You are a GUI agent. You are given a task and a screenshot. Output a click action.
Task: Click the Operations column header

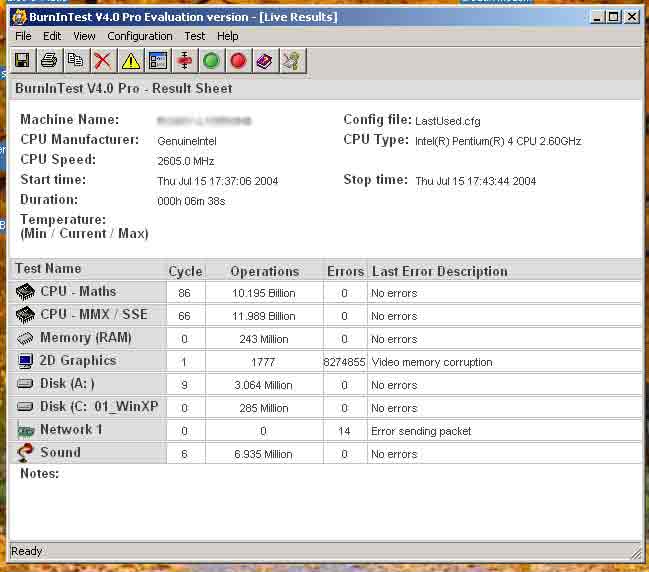point(264,271)
